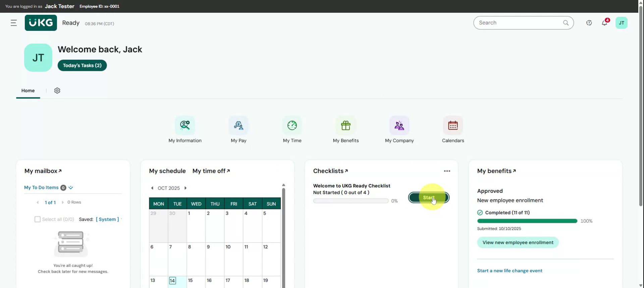The height and width of the screenshot is (288, 644).
Task: Click 'New employee enrollment' text
Action: click(x=510, y=200)
